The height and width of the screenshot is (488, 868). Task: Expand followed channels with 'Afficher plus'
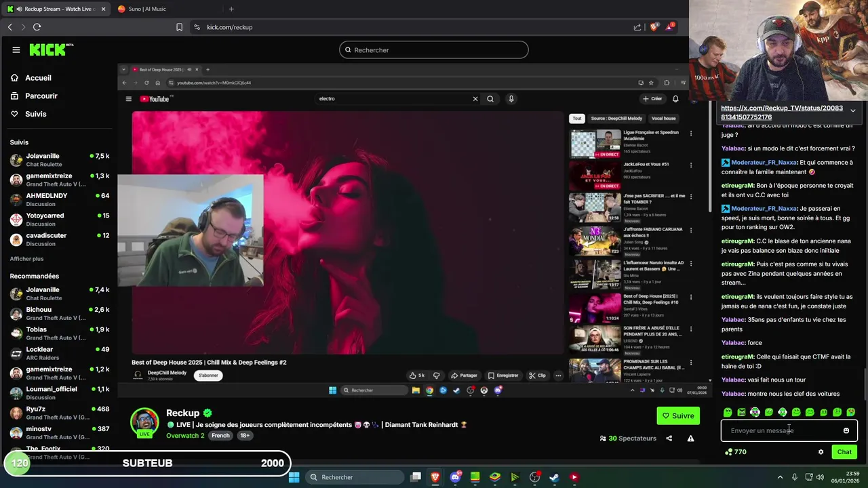point(26,259)
